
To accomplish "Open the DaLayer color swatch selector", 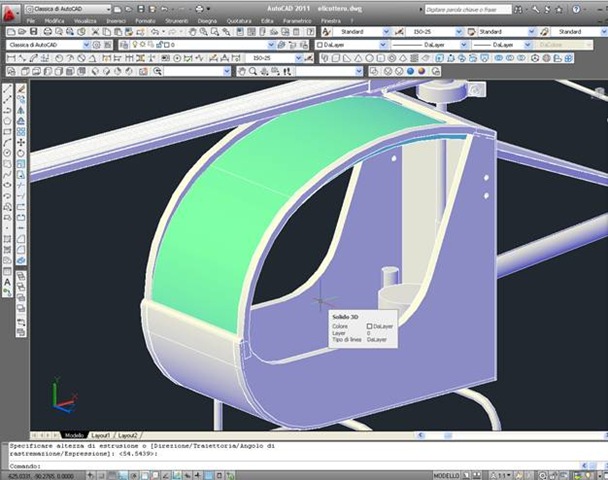I will pos(352,45).
